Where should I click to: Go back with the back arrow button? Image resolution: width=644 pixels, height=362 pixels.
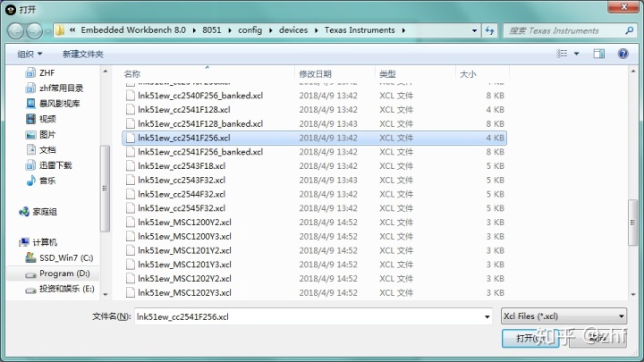[15, 30]
